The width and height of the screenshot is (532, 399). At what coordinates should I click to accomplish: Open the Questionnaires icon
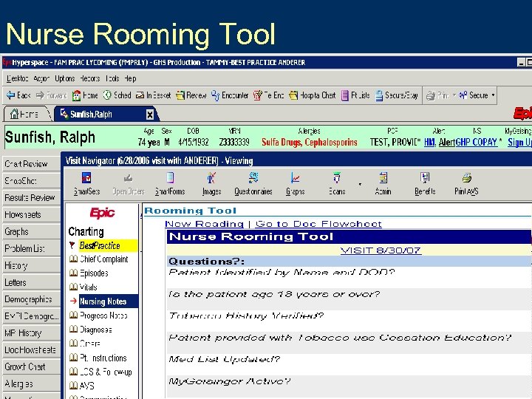click(253, 177)
